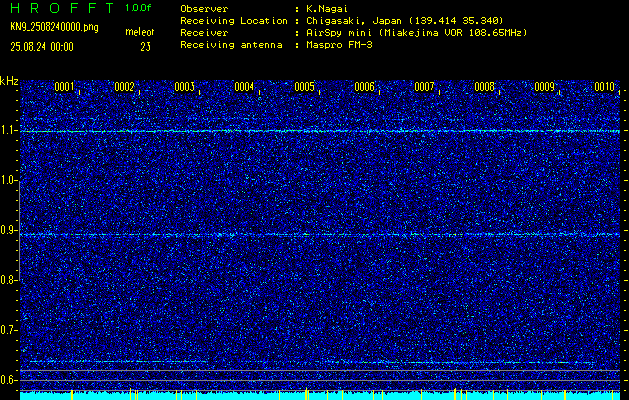Click time marker 0006
The width and height of the screenshot is (629, 400).
click(365, 87)
